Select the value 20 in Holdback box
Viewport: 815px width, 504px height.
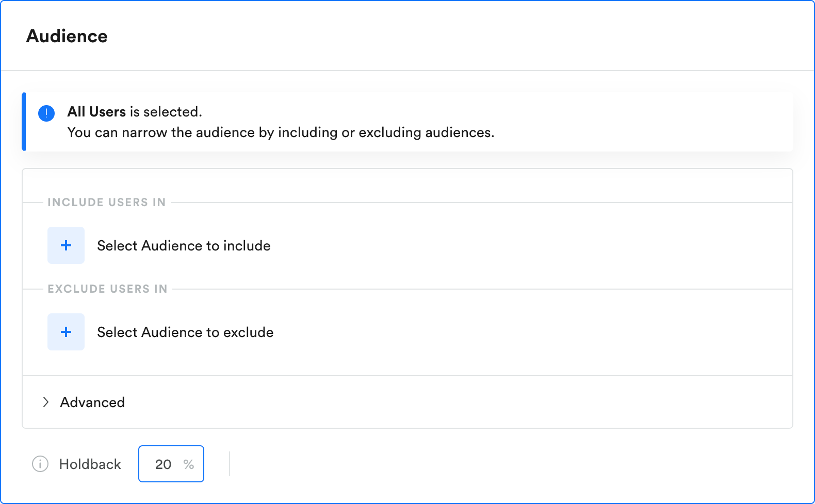(x=163, y=464)
